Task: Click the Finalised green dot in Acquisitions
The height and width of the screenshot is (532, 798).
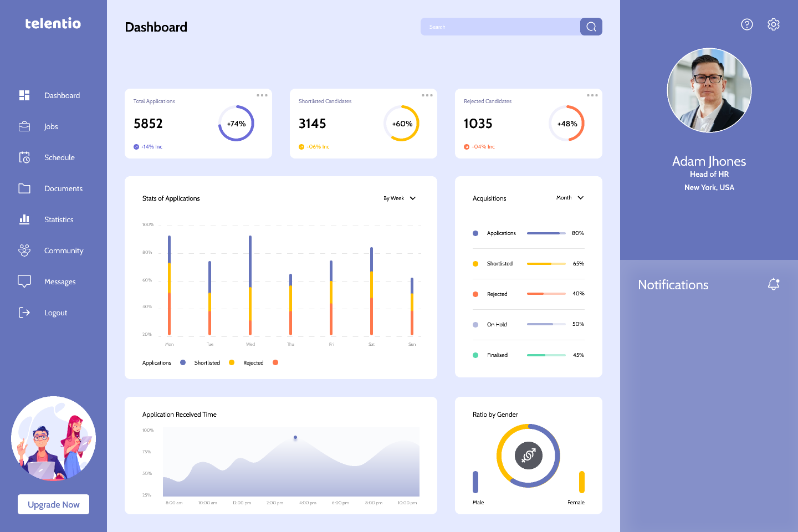Action: click(x=475, y=355)
